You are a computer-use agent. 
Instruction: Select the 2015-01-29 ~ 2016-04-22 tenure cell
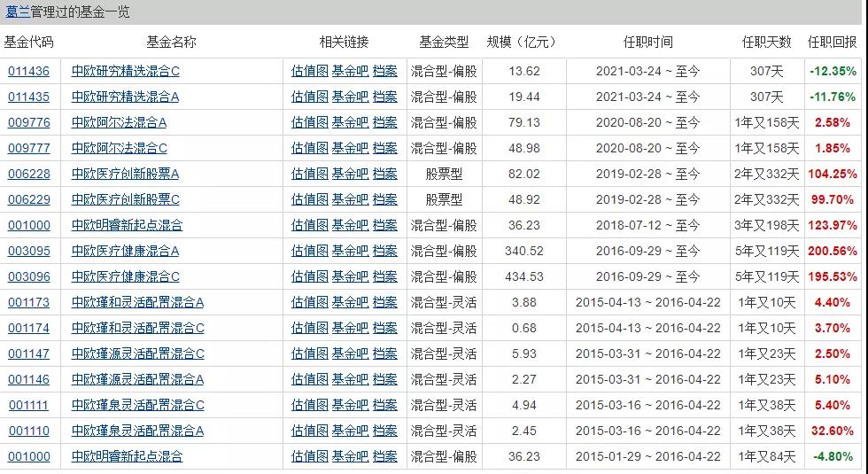point(648,456)
